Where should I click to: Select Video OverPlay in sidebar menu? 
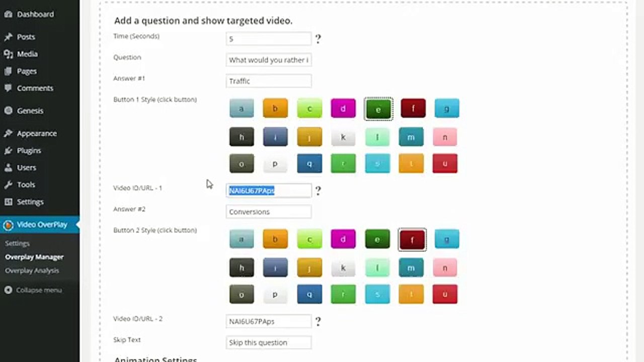coord(40,224)
